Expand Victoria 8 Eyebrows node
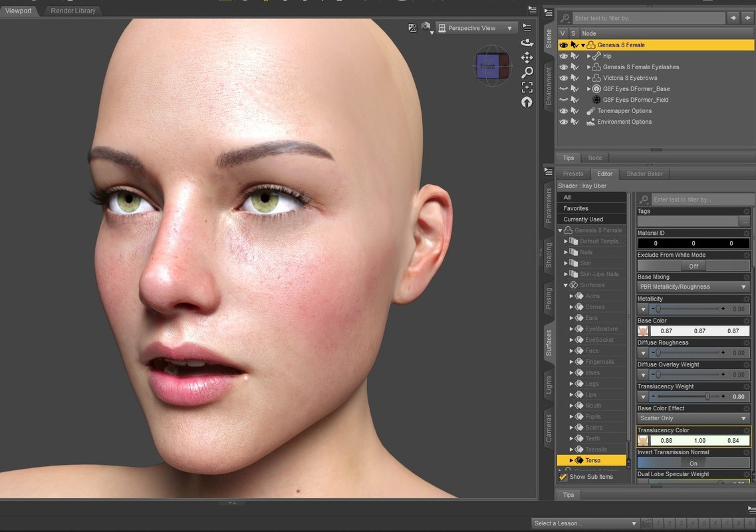 click(x=588, y=78)
